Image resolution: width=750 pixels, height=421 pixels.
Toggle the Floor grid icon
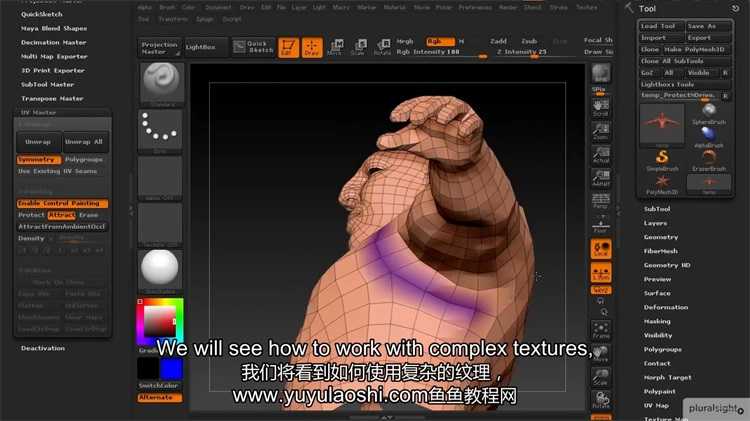click(601, 224)
